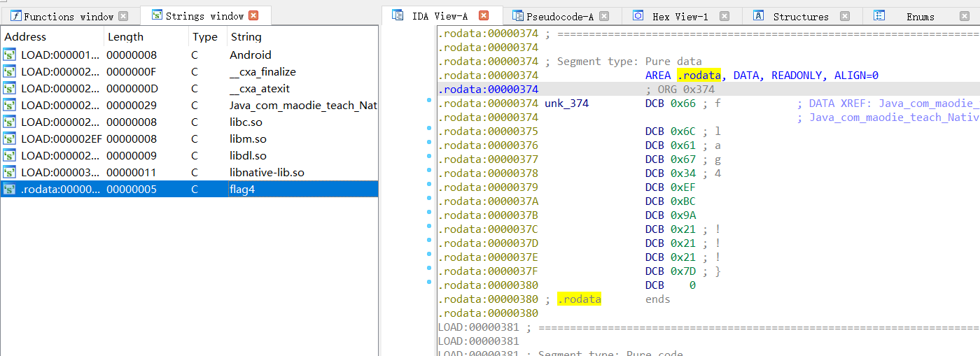Click highlighted .rodata before ends
Image resolution: width=980 pixels, height=356 pixels.
pos(579,299)
